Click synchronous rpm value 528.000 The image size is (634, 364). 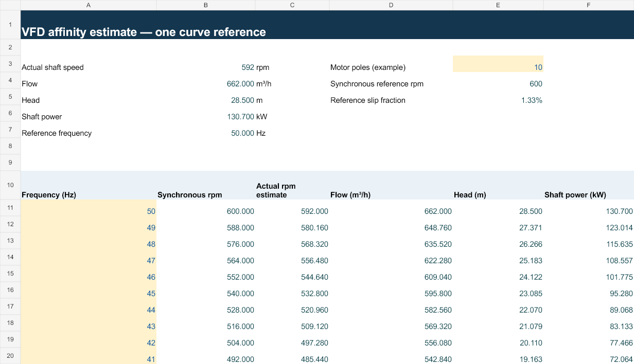coord(206,306)
